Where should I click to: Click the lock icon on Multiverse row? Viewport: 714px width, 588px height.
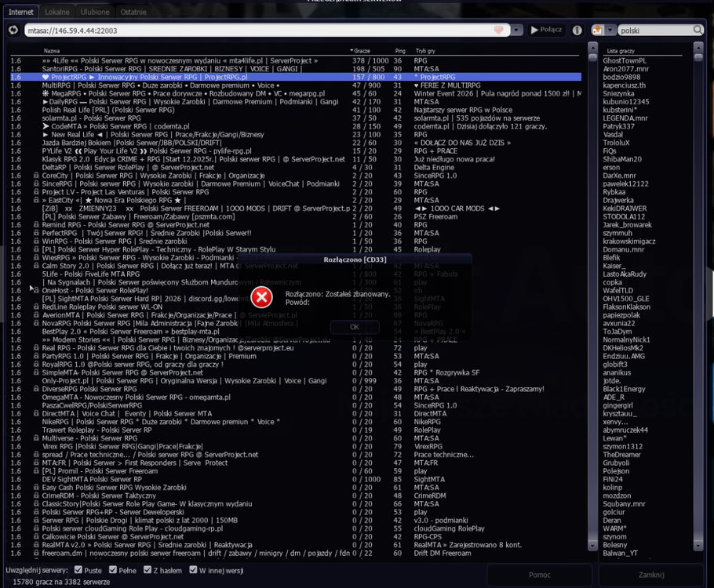(36, 437)
